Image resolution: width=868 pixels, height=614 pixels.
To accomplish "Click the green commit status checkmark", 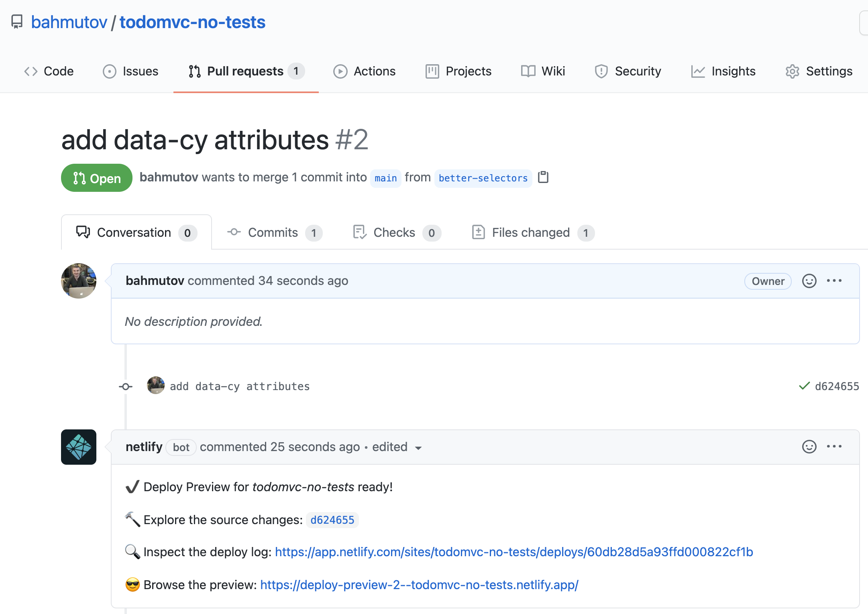I will coord(804,386).
